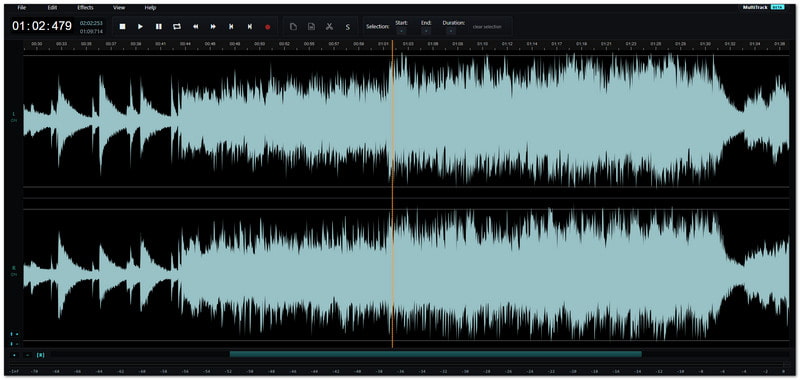Click the horizontal zoom out icon

tap(28, 354)
